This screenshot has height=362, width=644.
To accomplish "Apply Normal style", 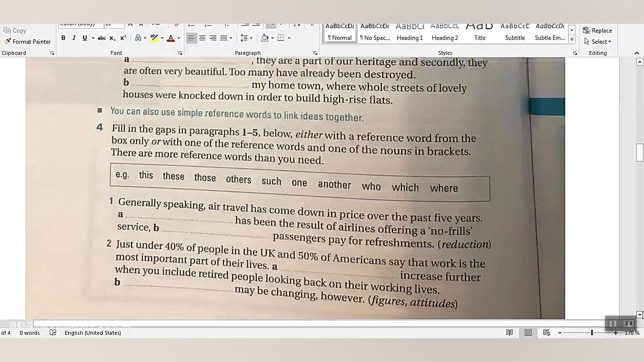I will [340, 33].
